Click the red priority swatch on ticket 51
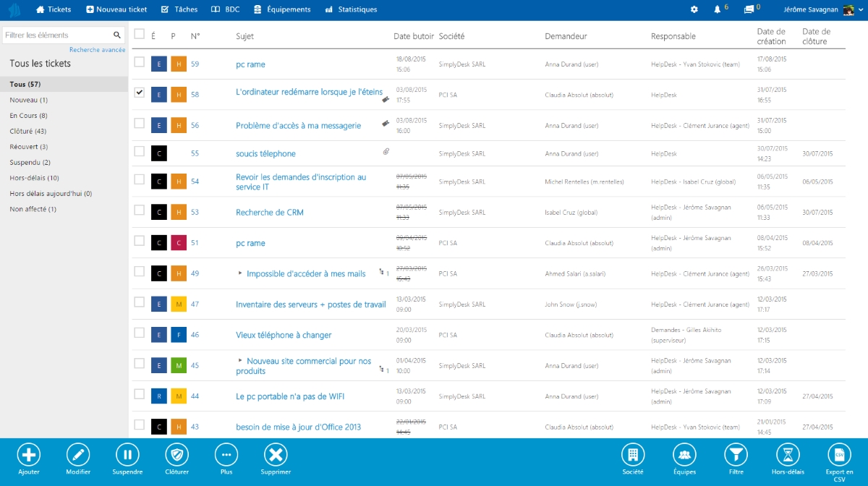The image size is (868, 486). pyautogui.click(x=179, y=242)
